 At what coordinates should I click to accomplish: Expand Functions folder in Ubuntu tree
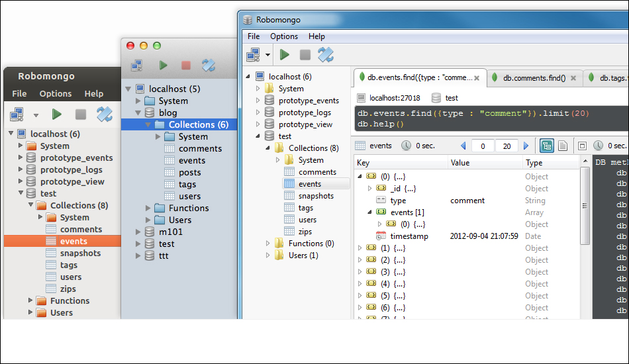(x=30, y=300)
